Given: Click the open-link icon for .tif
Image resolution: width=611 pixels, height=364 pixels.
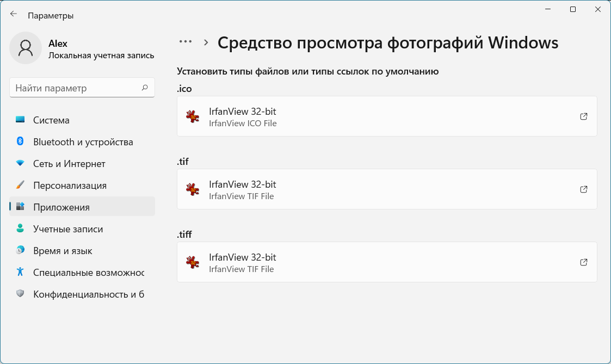Looking at the screenshot, I should tap(584, 189).
